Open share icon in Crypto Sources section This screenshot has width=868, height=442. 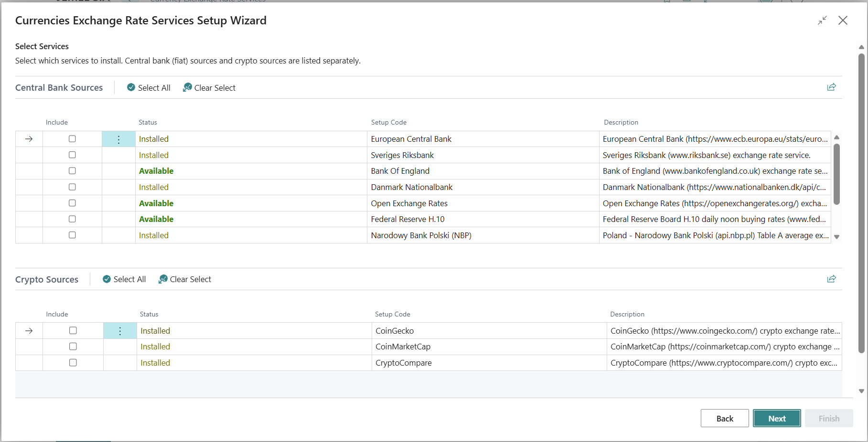tap(831, 279)
